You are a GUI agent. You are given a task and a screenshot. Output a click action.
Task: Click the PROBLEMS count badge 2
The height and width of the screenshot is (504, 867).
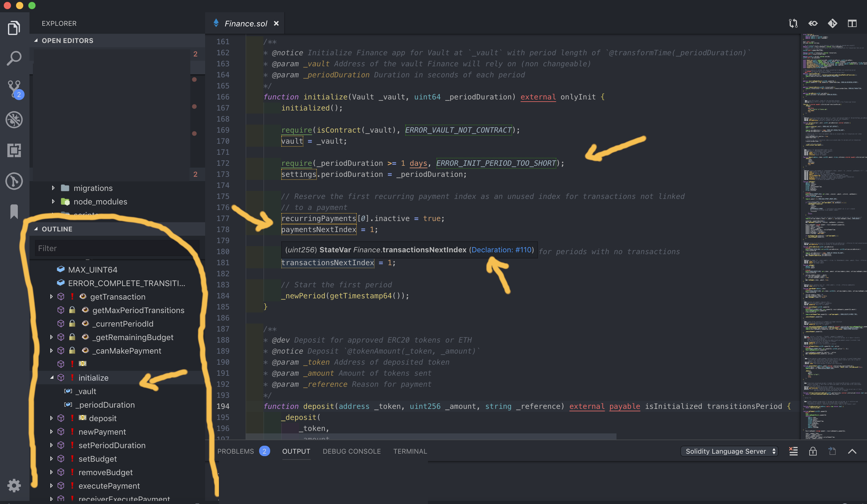[264, 451]
